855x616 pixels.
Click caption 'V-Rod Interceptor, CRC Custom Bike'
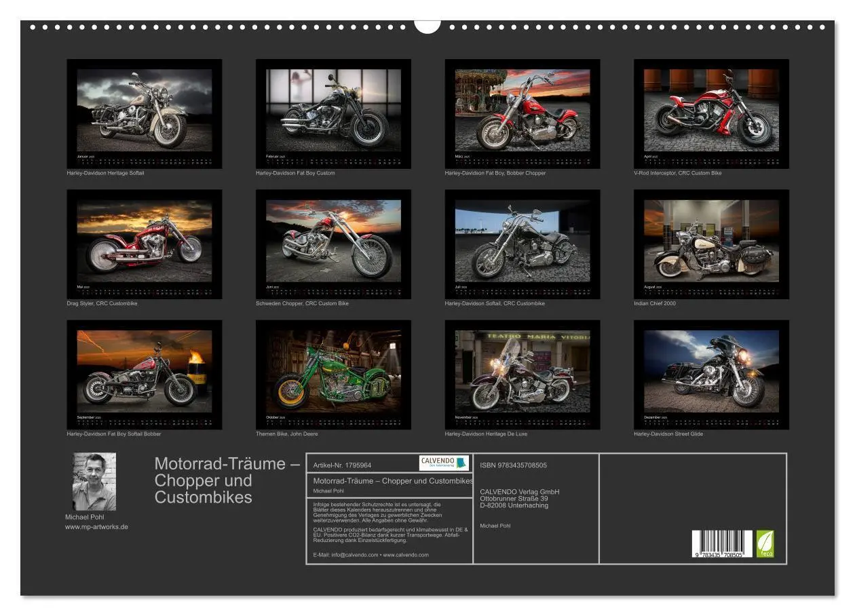[678, 173]
